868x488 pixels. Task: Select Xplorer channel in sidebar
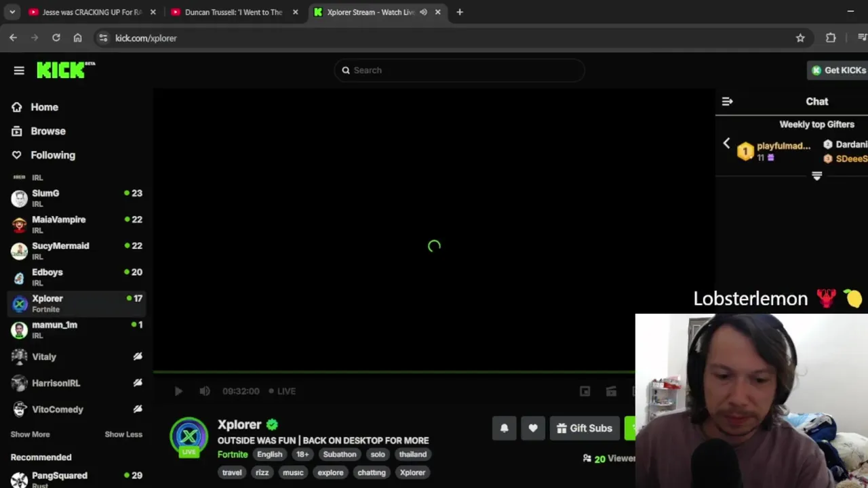point(76,304)
